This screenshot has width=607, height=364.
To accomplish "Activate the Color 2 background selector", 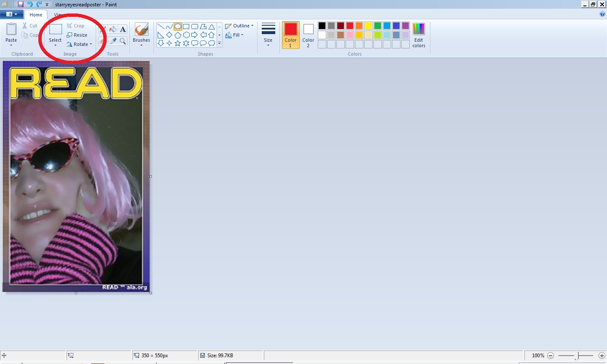I will (308, 35).
